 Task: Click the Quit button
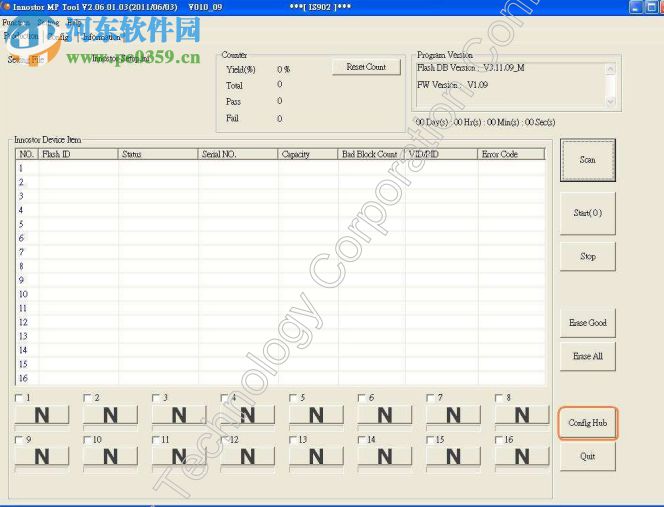(x=587, y=456)
